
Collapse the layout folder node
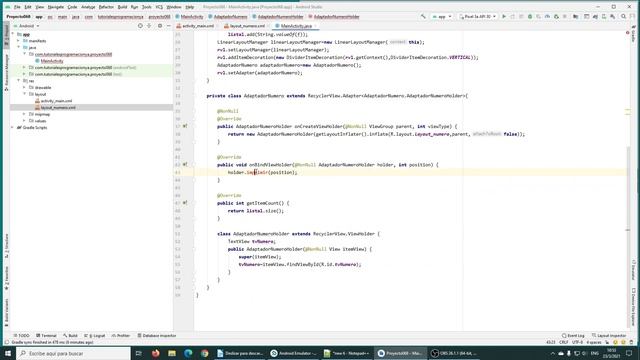click(x=24, y=94)
